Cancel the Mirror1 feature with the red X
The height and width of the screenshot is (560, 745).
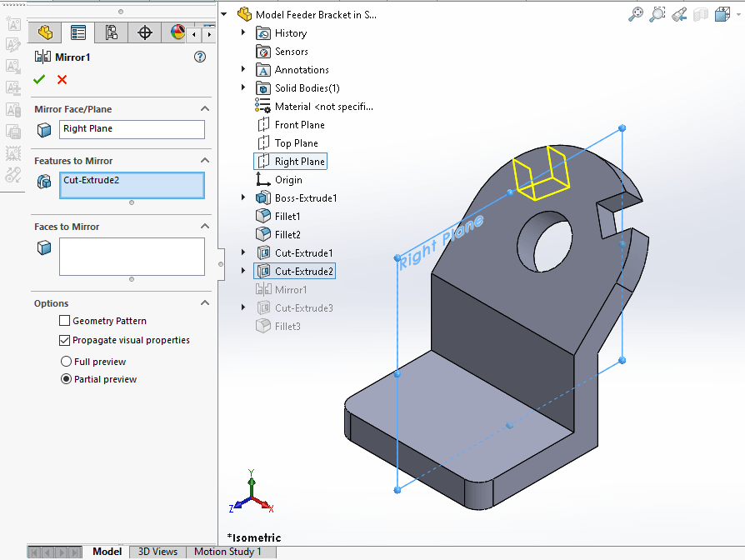click(61, 78)
